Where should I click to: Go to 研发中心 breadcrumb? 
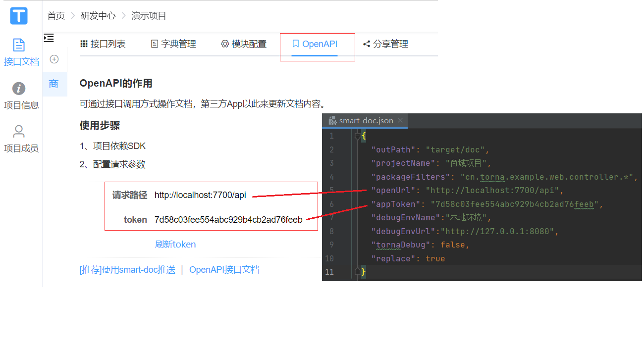[98, 16]
